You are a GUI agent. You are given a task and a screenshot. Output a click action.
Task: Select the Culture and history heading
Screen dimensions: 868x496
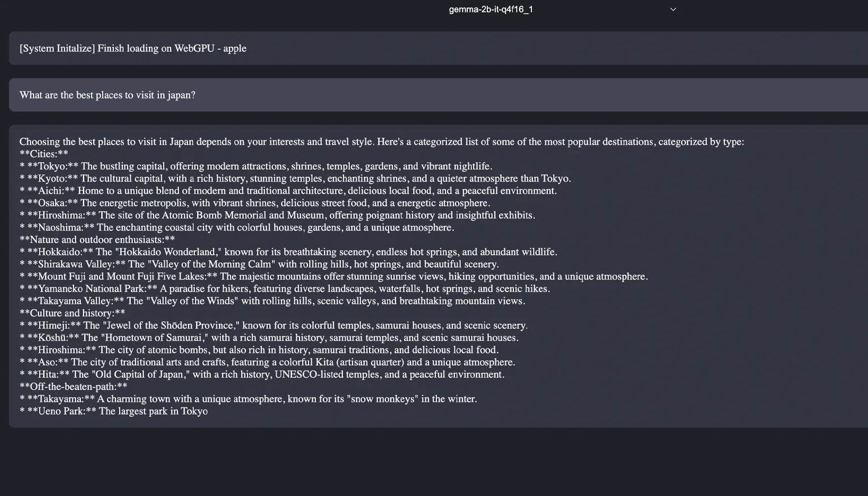click(x=70, y=313)
